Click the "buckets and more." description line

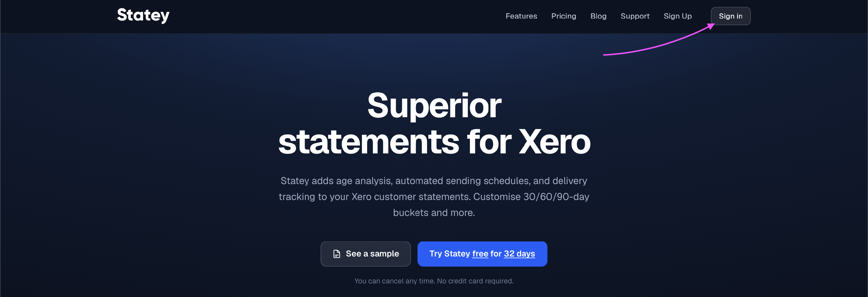point(434,213)
